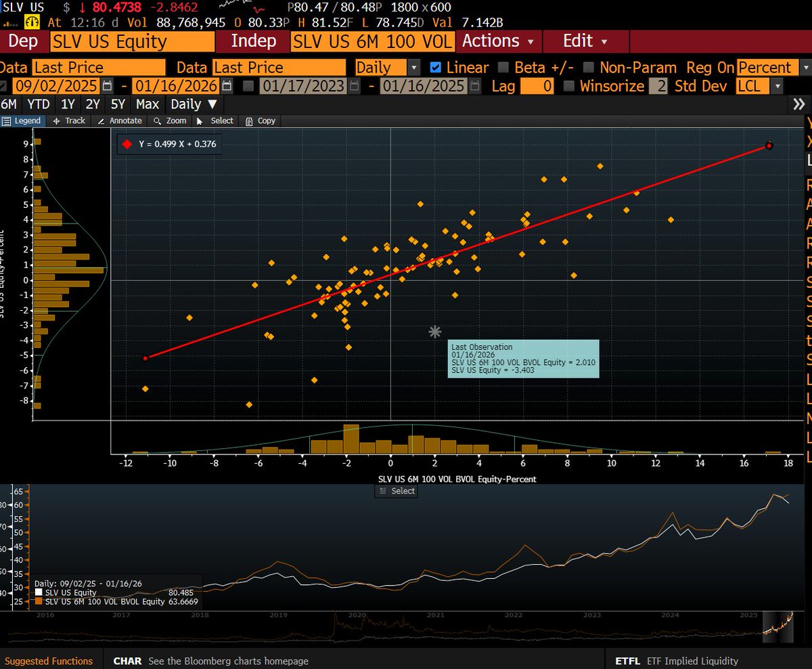812x669 pixels.
Task: Select the 6M range tab
Action: pyautogui.click(x=9, y=104)
